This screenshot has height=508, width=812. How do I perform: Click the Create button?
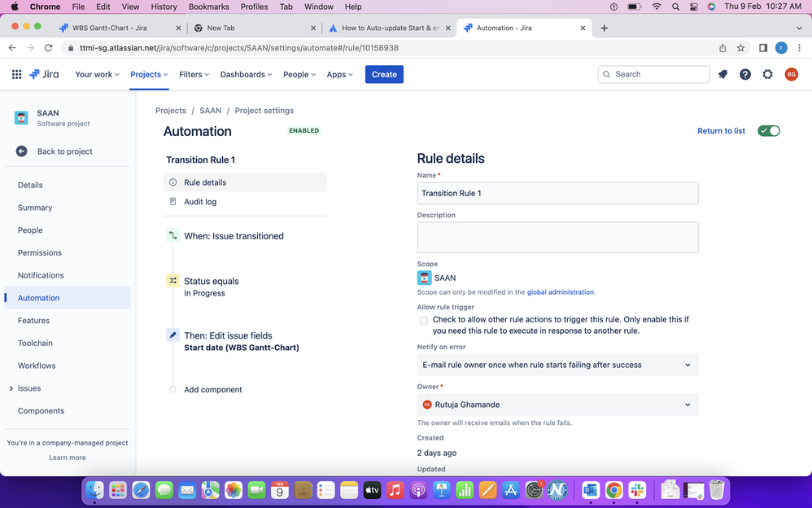(x=384, y=74)
